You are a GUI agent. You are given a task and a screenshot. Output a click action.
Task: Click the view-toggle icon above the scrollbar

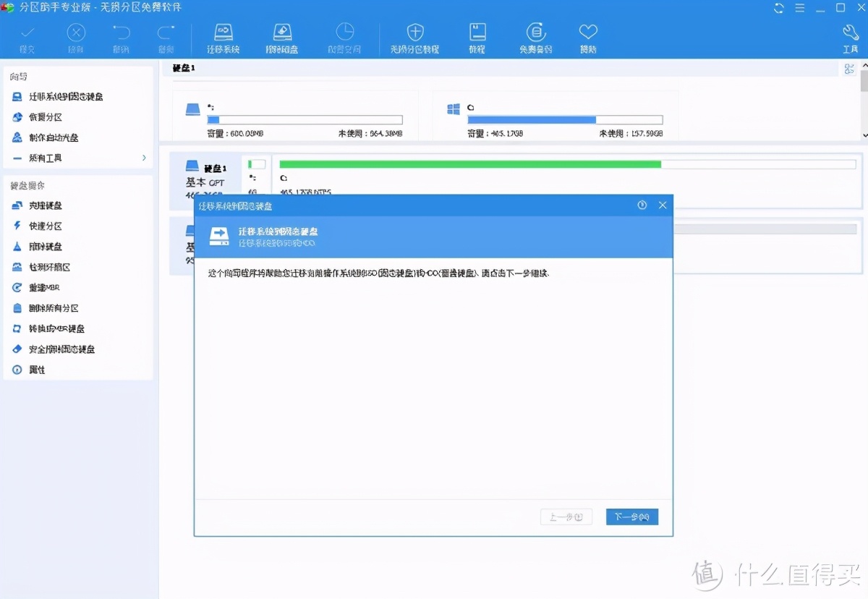849,69
